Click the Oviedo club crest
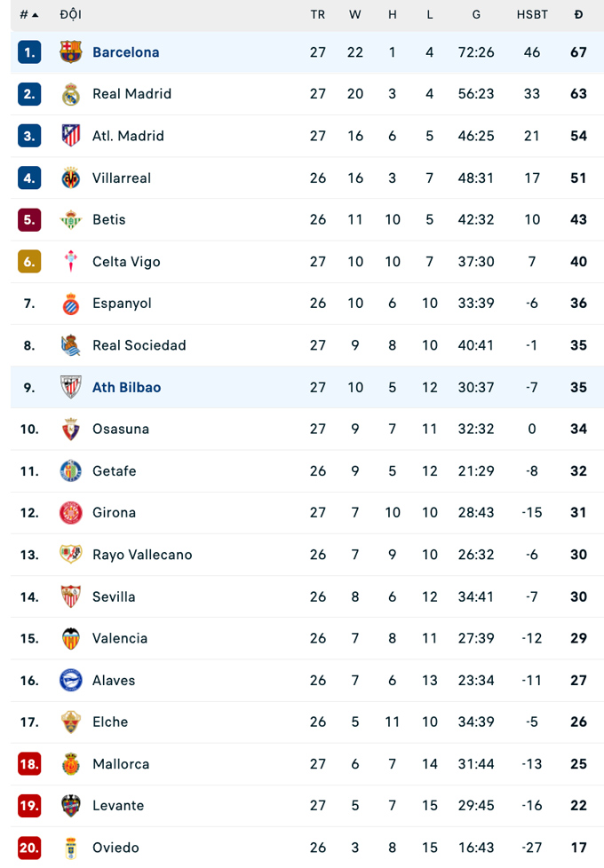The width and height of the screenshot is (604, 868). (71, 848)
